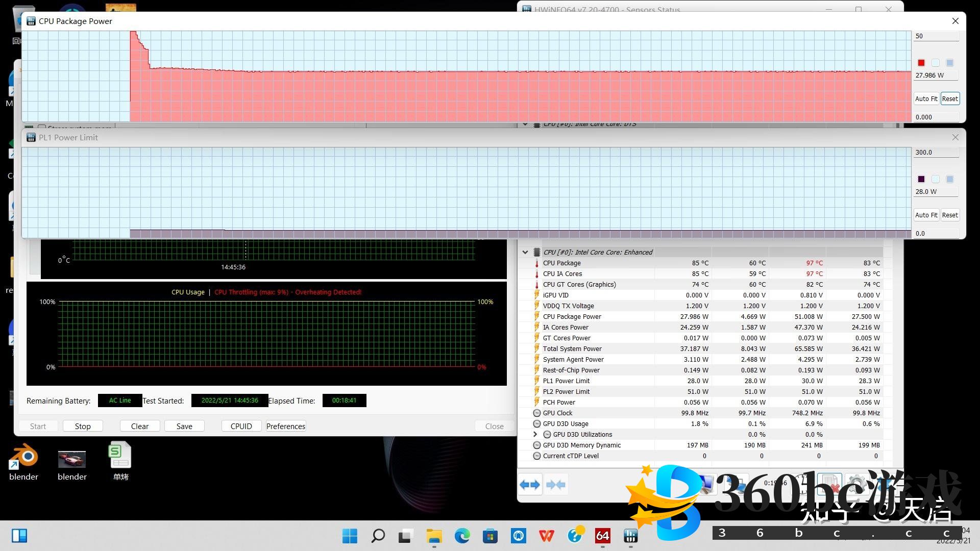Screen dimensions: 980x551
Task: Expand GPU D3D Utilizations row
Action: 535,434
